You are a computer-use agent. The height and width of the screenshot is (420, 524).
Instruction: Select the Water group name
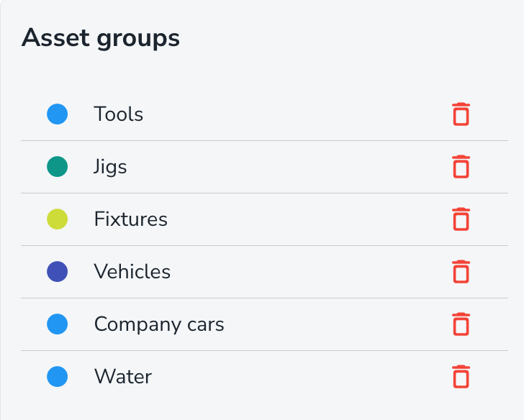[x=123, y=377]
